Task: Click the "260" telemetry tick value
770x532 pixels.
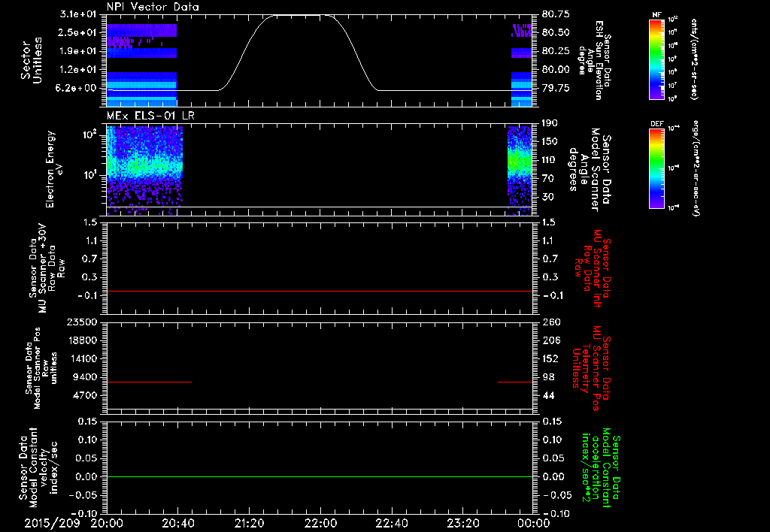Action: point(550,322)
